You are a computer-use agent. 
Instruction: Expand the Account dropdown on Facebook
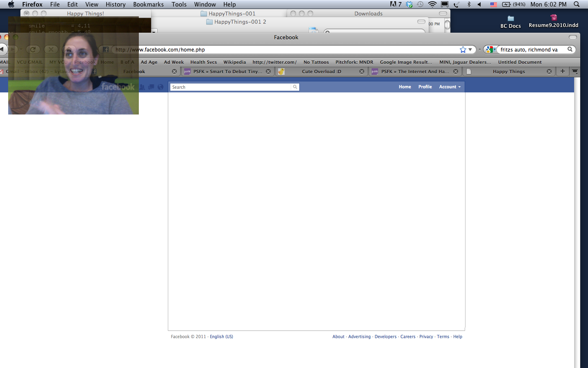(450, 87)
